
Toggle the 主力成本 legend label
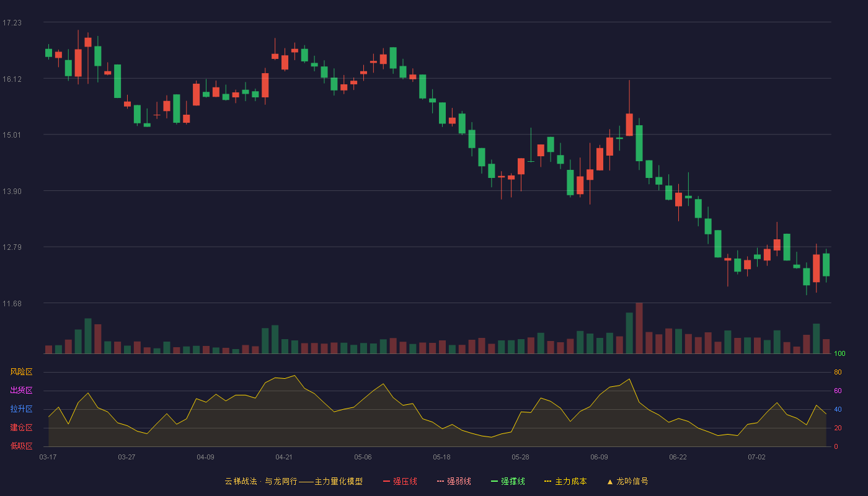pos(571,481)
